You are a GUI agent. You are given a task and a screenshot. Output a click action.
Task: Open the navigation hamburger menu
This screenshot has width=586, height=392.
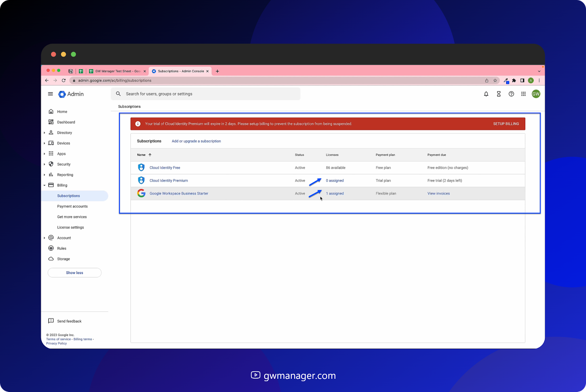point(51,94)
